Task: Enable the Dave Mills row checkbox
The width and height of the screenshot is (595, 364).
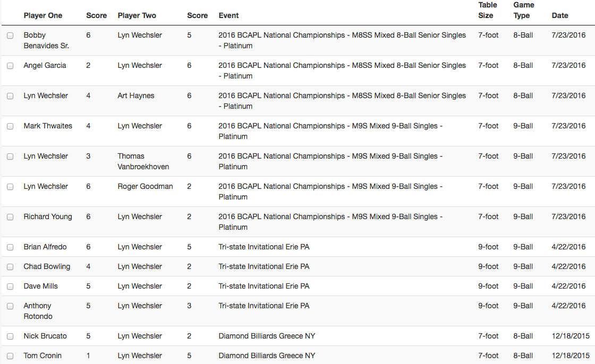Action: point(10,287)
